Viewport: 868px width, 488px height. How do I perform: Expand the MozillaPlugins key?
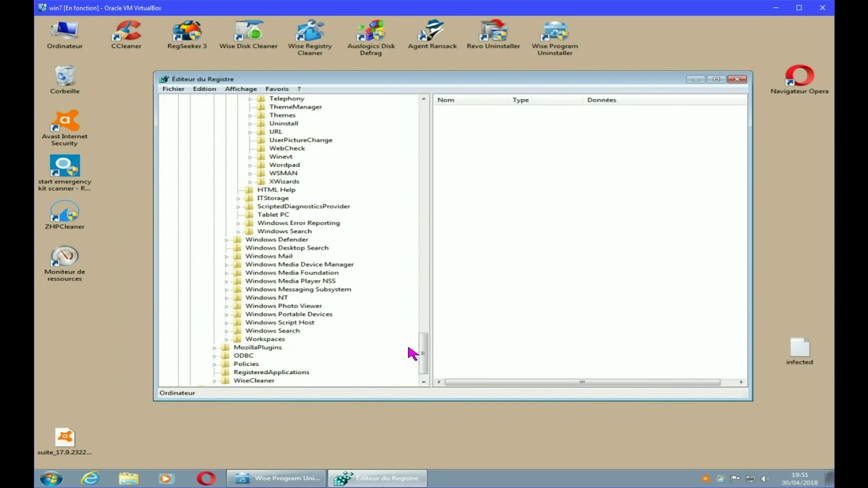[x=214, y=348]
